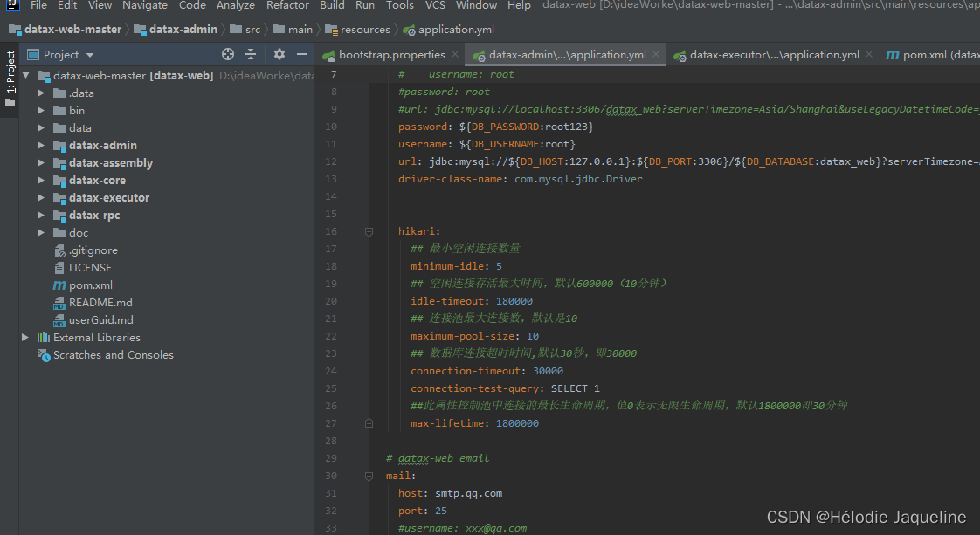Click the pom.xml Maven file icon
The image size is (980, 535).
[x=59, y=285]
